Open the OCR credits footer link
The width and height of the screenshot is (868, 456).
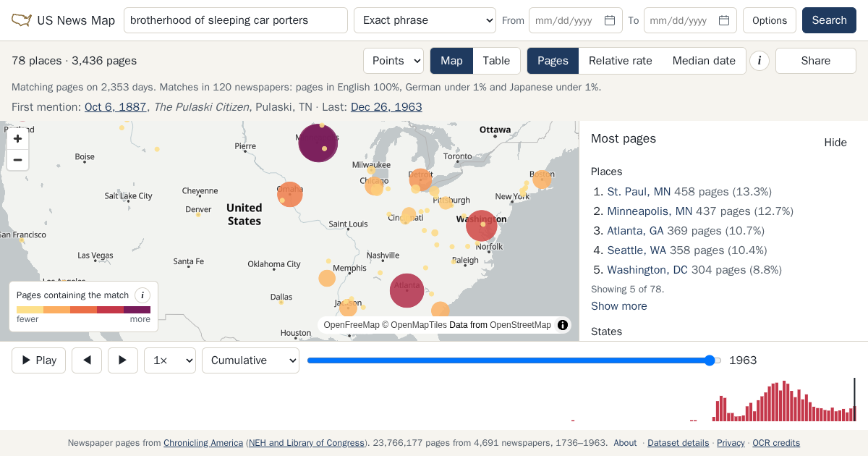[x=776, y=443]
